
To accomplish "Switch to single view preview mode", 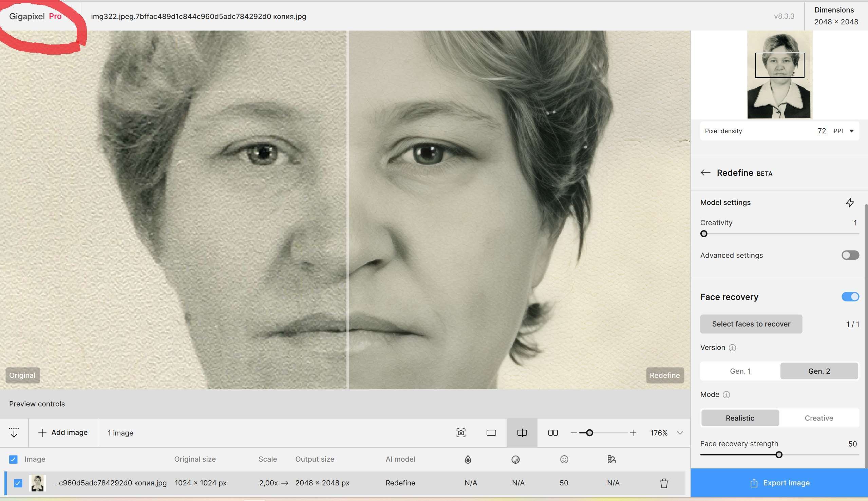I will pos(491,433).
